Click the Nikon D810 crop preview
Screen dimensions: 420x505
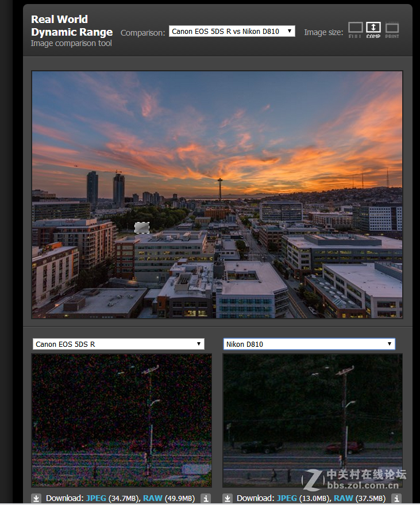312,420
